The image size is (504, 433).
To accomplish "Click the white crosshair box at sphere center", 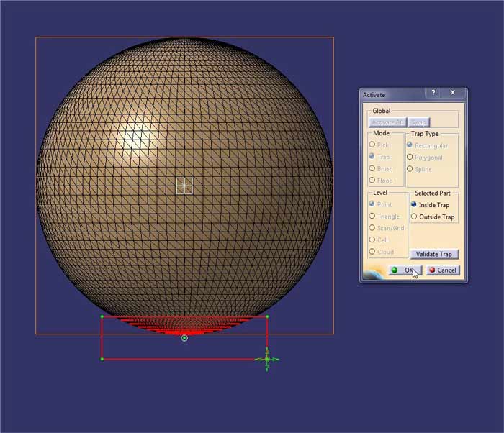I will tap(184, 186).
